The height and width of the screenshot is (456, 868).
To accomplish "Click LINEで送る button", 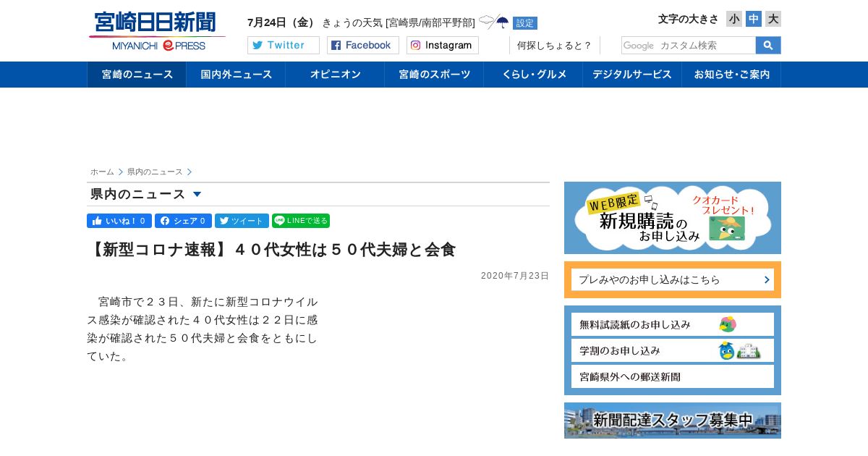I will [301, 221].
